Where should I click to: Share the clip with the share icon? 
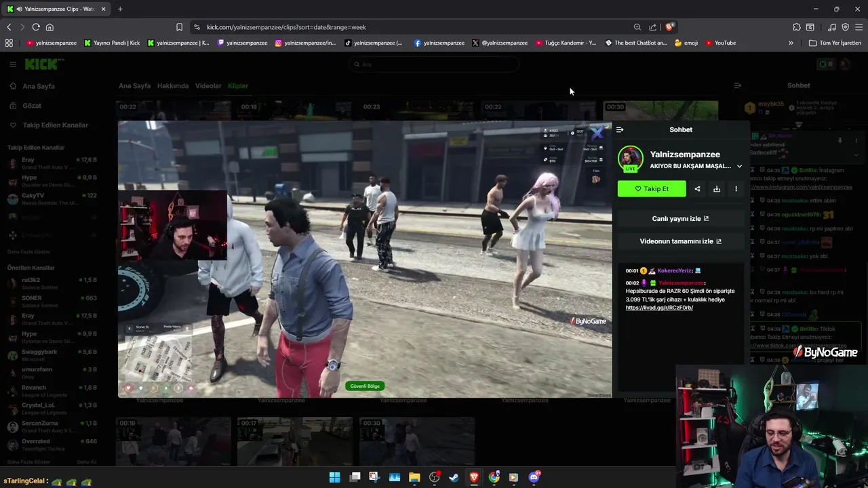click(x=697, y=189)
